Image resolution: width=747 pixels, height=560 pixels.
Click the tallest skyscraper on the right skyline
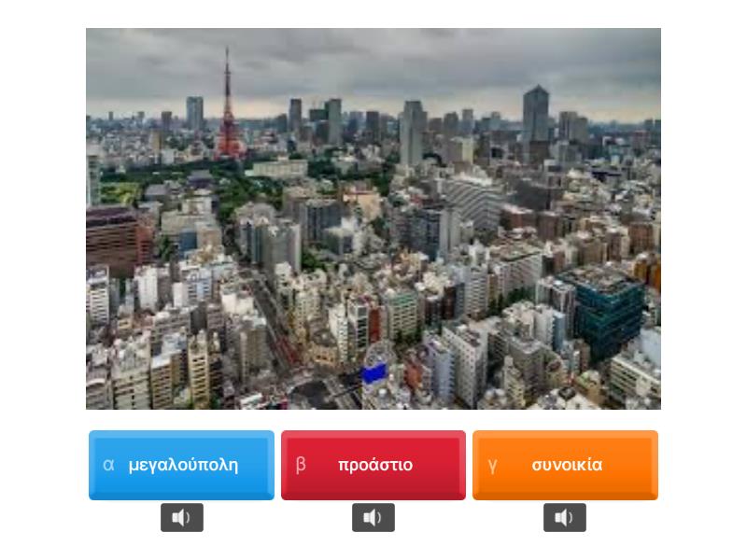(536, 119)
